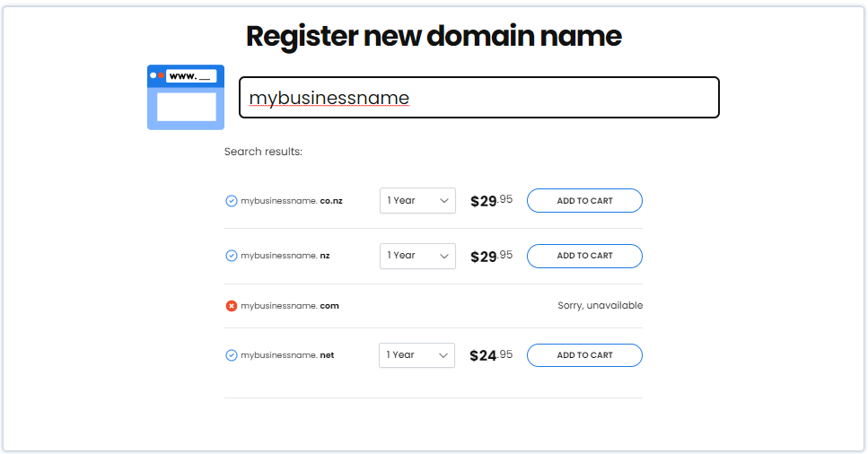Viewport: 868px width, 454px height.
Task: Add mybusinessname.net to cart
Action: click(x=584, y=355)
